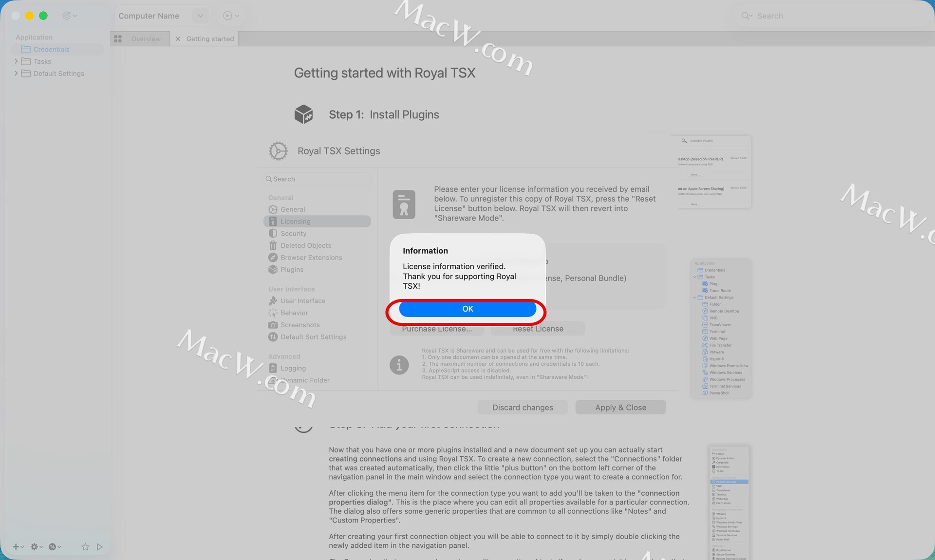Viewport: 935px width, 560px height.
Task: Open Deleted Objects trash settings
Action: pyautogui.click(x=305, y=245)
